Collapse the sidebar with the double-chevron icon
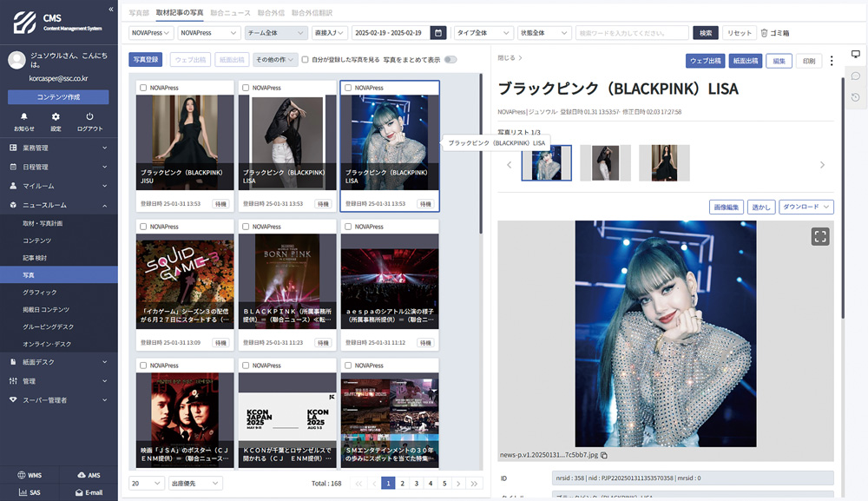 111,9
